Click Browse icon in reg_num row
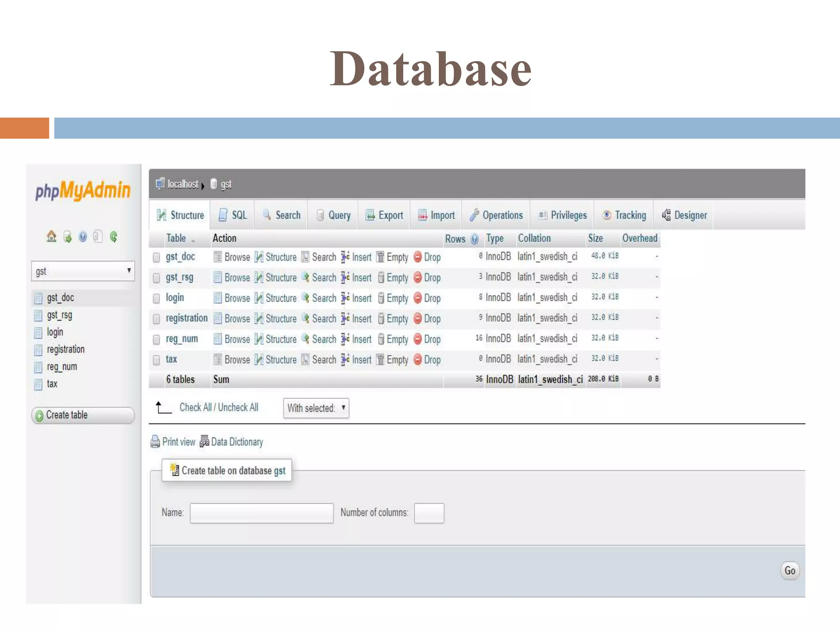This screenshot has height=630, width=840. (218, 339)
